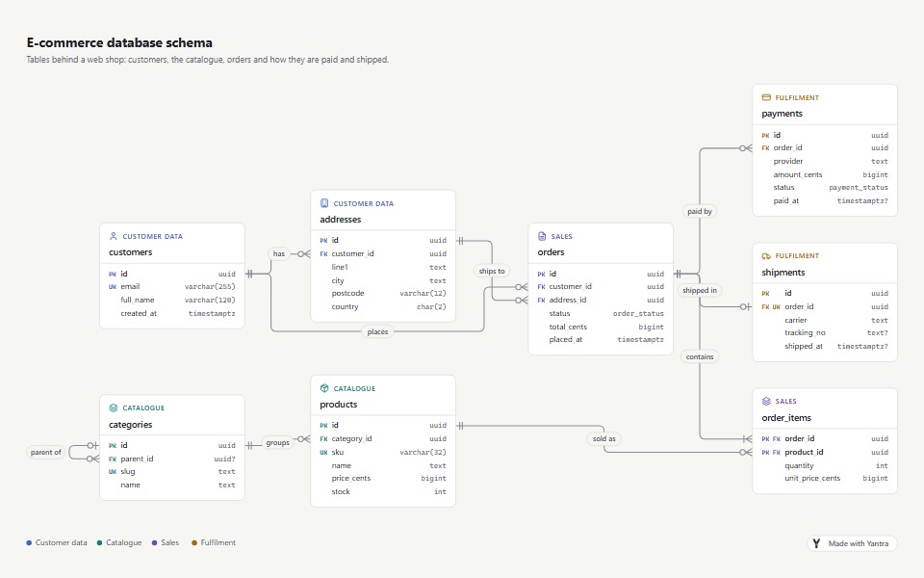This screenshot has width=924, height=578.
Task: Click the addresses table title
Action: click(x=340, y=219)
